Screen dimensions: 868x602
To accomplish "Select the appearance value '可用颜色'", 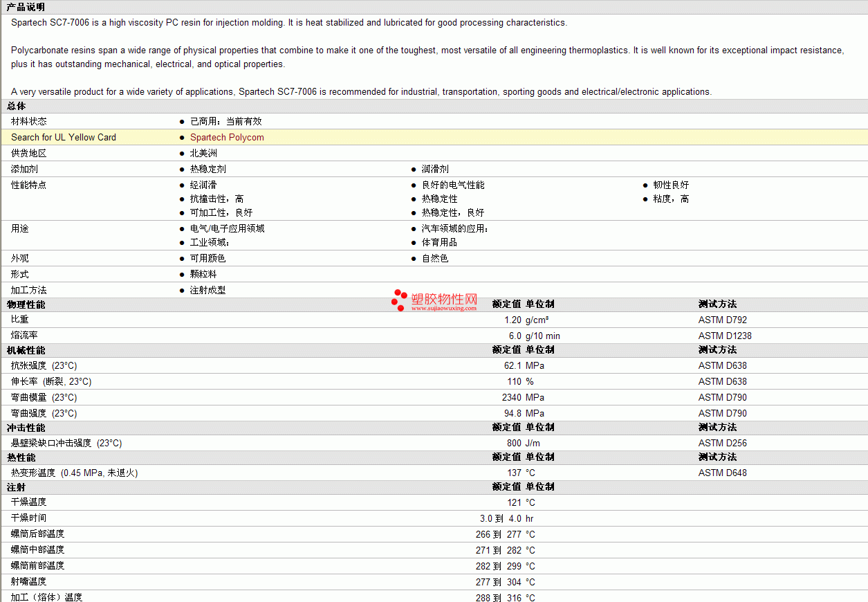I will click(208, 258).
